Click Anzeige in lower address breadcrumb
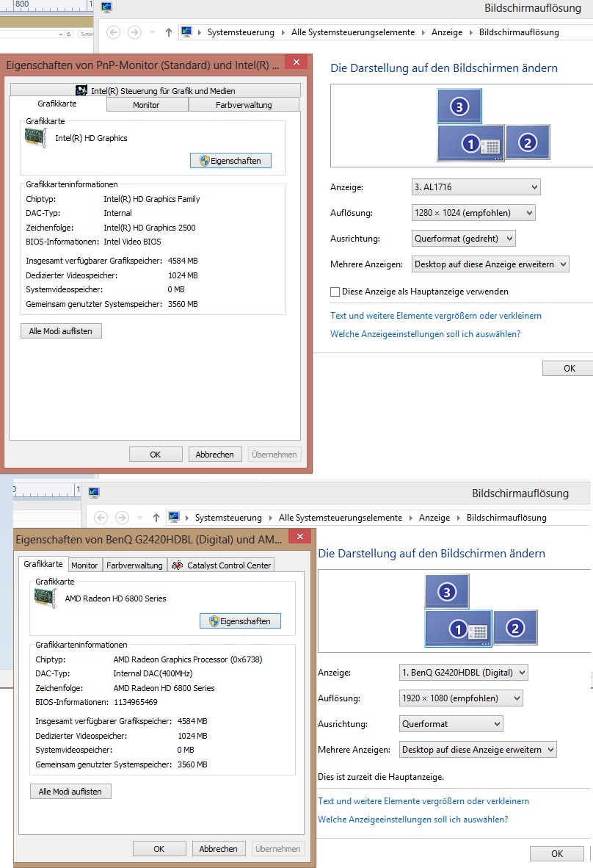The width and height of the screenshot is (593, 868). pyautogui.click(x=434, y=518)
